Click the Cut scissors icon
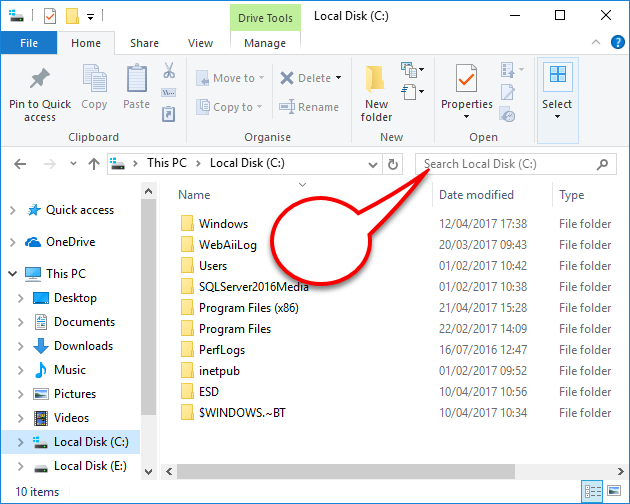The width and height of the screenshot is (630, 504). [x=169, y=70]
